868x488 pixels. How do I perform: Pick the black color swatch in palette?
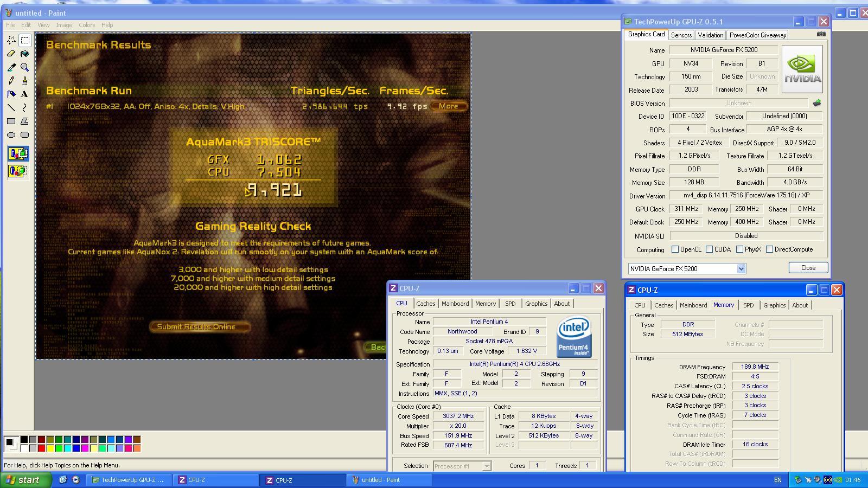click(x=24, y=440)
